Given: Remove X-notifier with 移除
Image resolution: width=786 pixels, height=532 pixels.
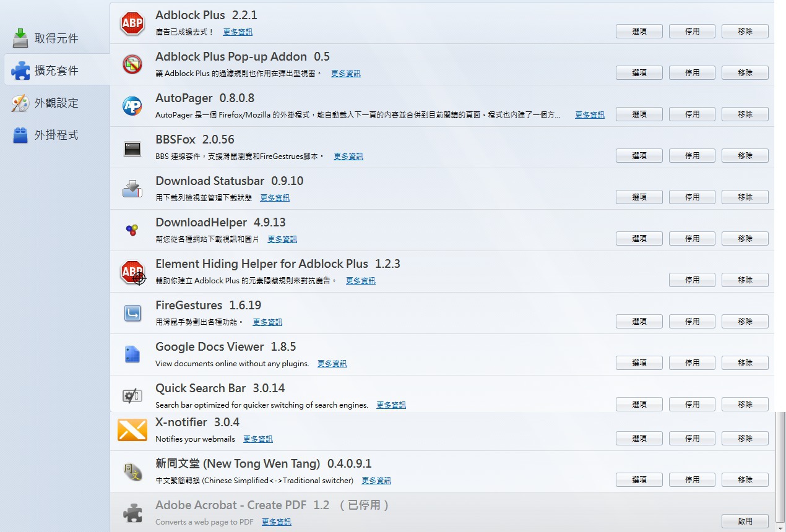Looking at the screenshot, I should [x=745, y=439].
